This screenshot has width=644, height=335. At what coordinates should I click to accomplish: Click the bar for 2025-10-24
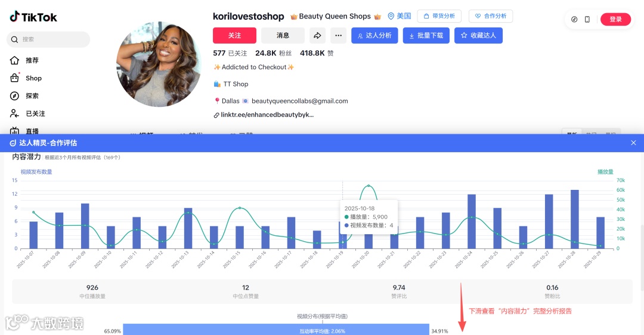click(472, 222)
